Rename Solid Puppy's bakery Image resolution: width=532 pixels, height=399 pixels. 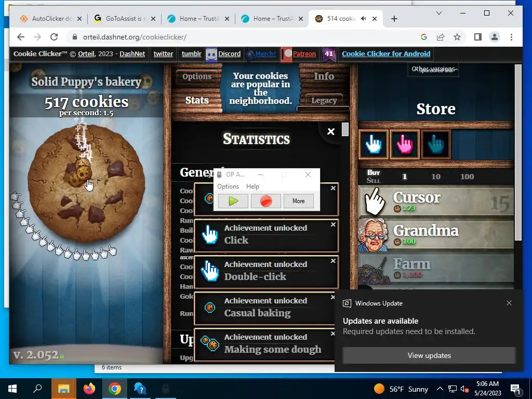(x=86, y=82)
